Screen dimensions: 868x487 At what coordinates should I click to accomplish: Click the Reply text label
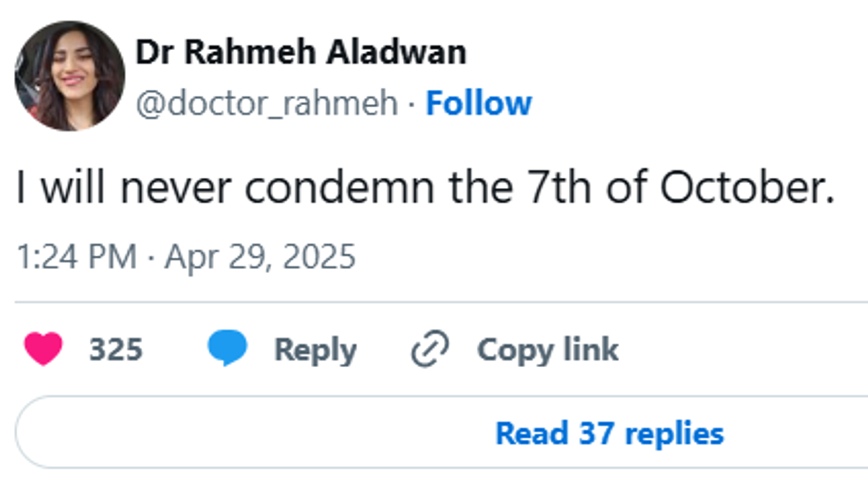coord(315,350)
